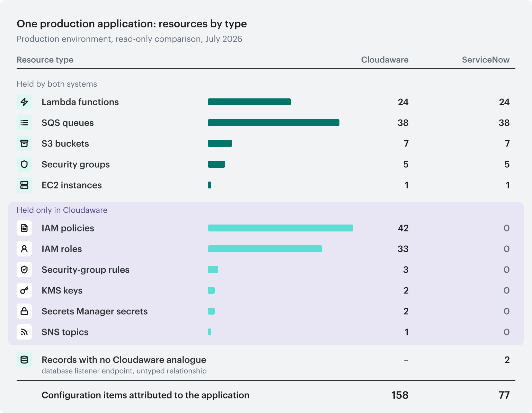This screenshot has width=532, height=413.
Task: Click the Security groups bar
Action: pos(216,164)
